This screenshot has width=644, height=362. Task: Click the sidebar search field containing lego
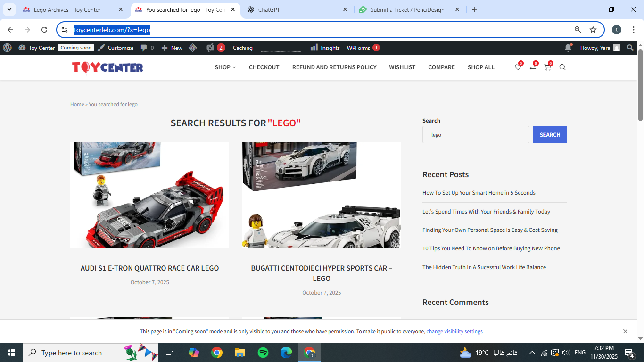(x=475, y=135)
